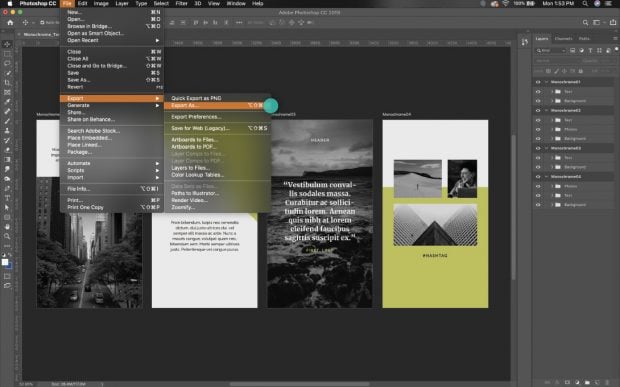Screen dimensions: 620x387
Task: Hide the second artboard in Layers panel
Action: pos(538,110)
